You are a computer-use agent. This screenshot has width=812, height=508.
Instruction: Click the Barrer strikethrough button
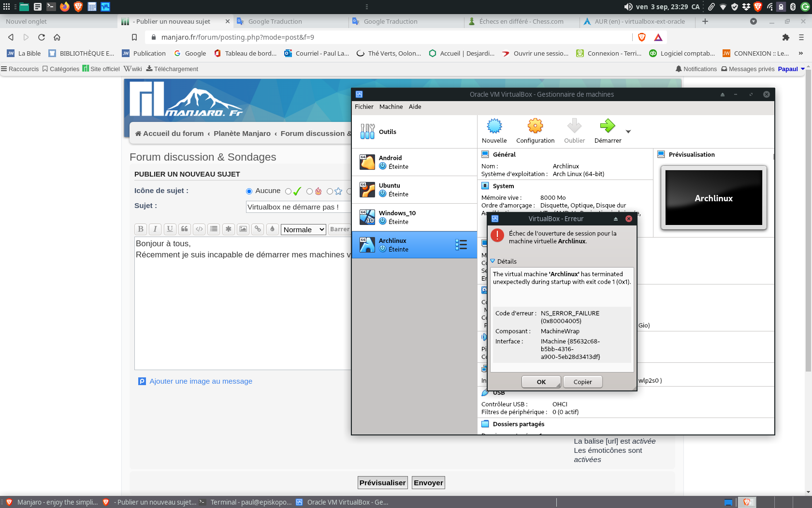coord(339,229)
